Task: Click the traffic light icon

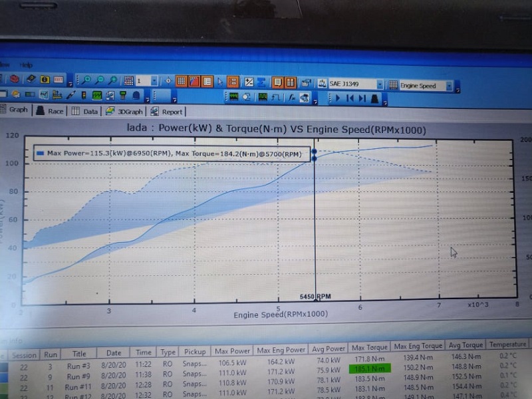Action: (x=84, y=95)
